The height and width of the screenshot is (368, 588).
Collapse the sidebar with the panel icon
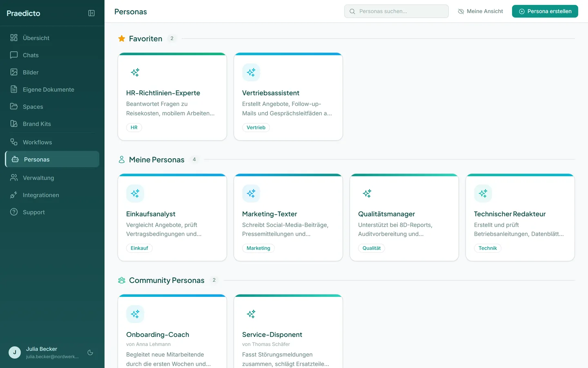pyautogui.click(x=91, y=13)
